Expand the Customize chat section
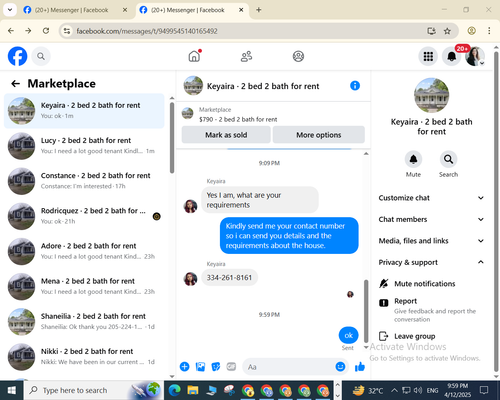This screenshot has width=500, height=400. [x=431, y=198]
